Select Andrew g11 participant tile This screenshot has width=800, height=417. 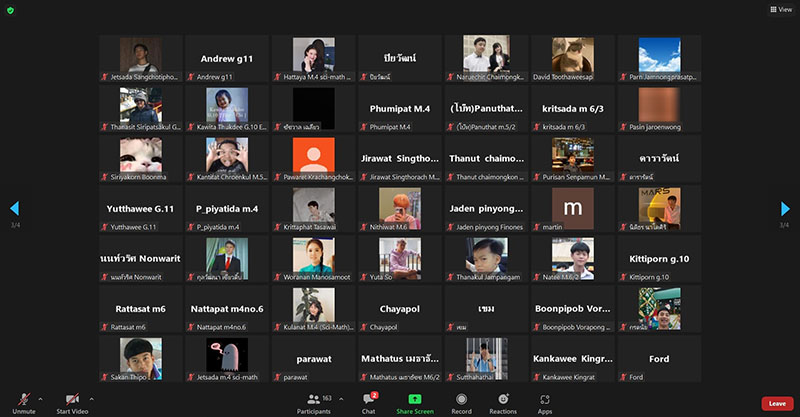click(x=227, y=58)
